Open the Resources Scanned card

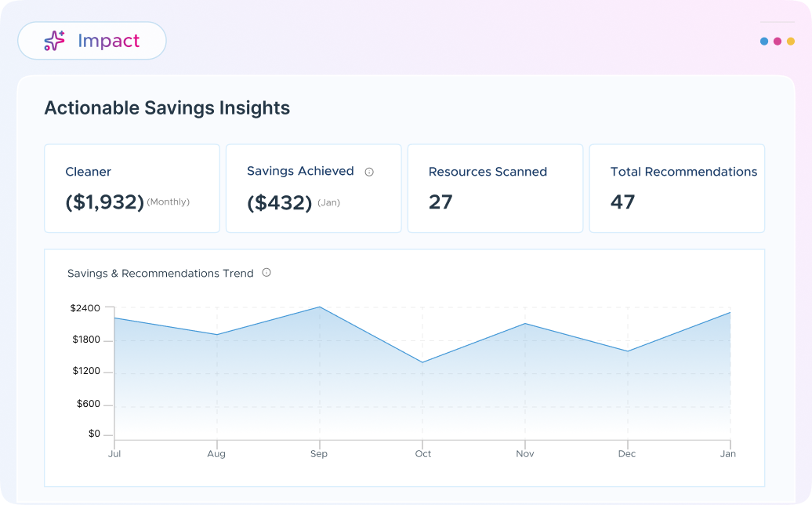(x=495, y=188)
